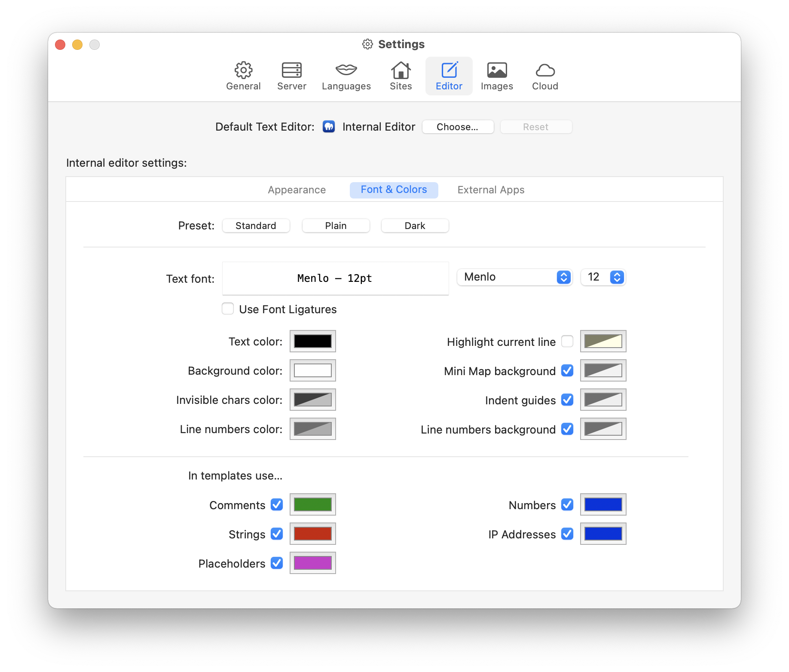Switch to the Appearance tab
Screen dimensions: 789x672
click(297, 190)
